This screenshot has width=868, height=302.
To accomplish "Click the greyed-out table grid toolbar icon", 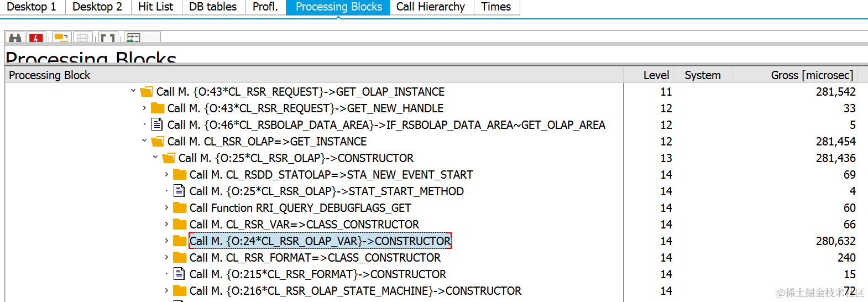I will (x=82, y=38).
